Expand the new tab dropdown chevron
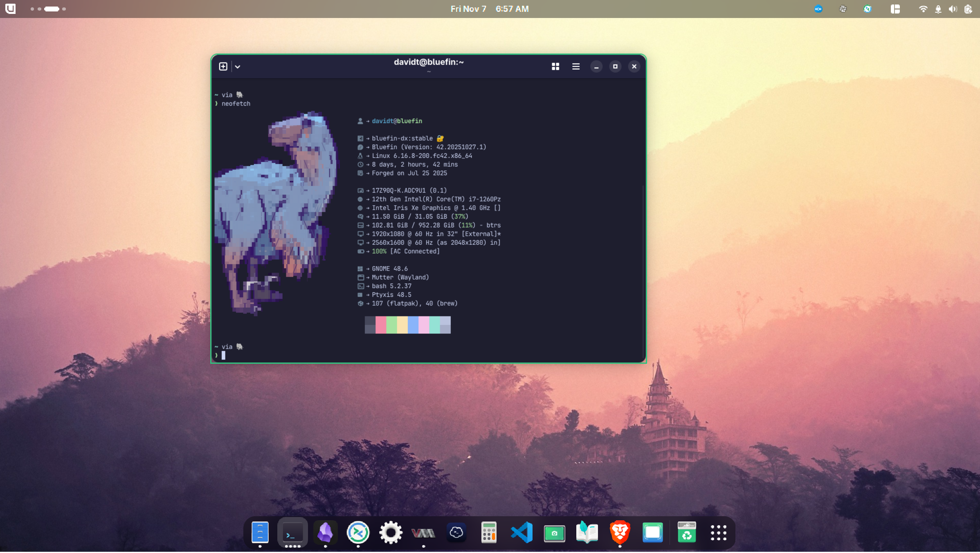This screenshot has height=553, width=980. click(238, 67)
